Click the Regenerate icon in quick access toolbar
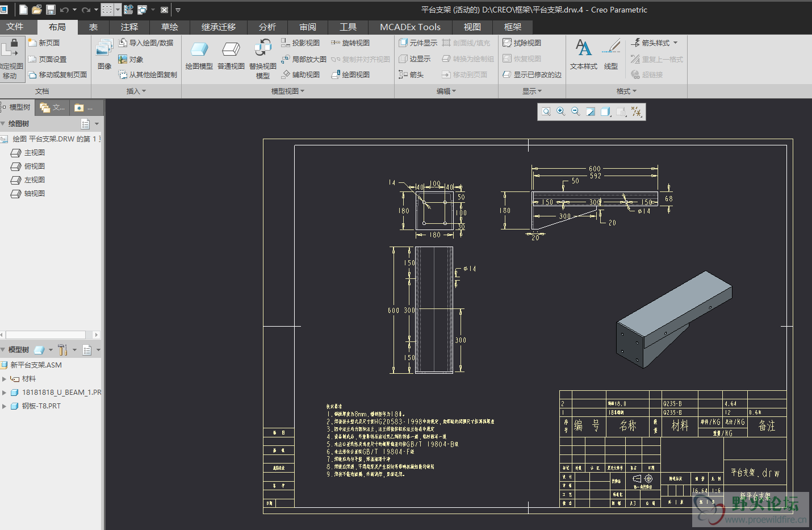 point(128,10)
